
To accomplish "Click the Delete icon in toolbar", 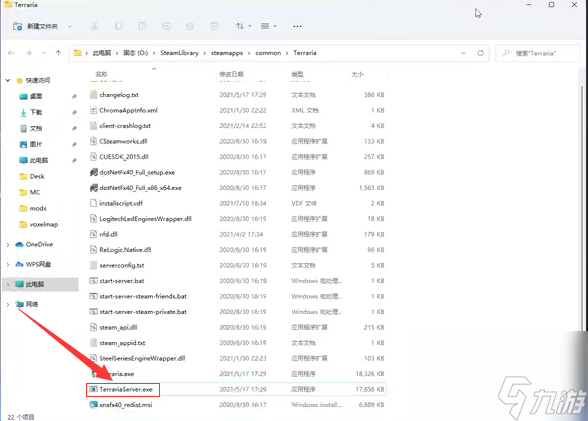I will tap(214, 26).
